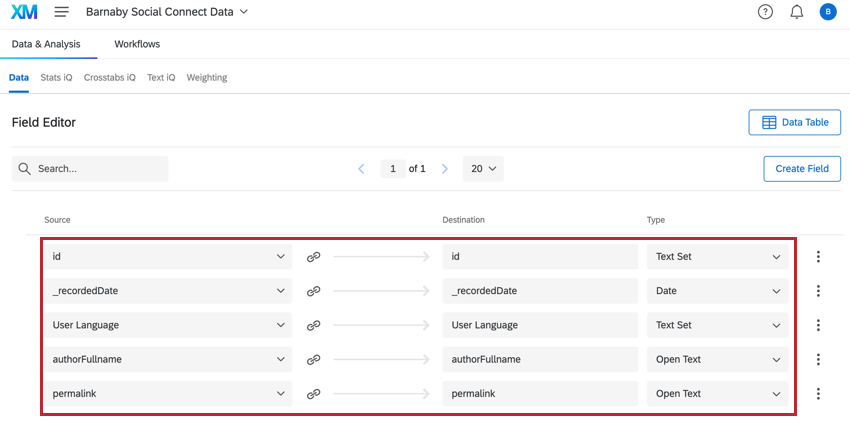Switch to the Workflows tab
850x425 pixels.
137,44
